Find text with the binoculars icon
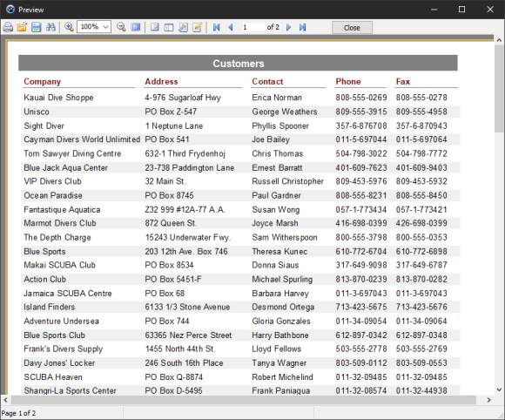The image size is (505, 420). click(x=50, y=27)
